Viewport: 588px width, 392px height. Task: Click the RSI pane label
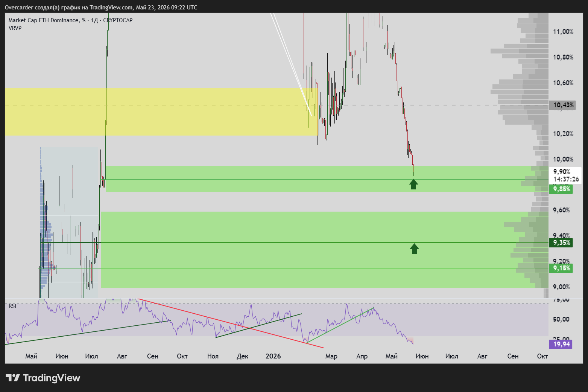pyautogui.click(x=12, y=306)
